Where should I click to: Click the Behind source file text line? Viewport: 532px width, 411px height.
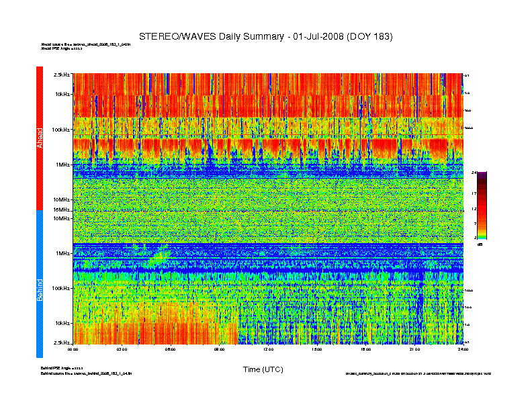[x=86, y=373]
